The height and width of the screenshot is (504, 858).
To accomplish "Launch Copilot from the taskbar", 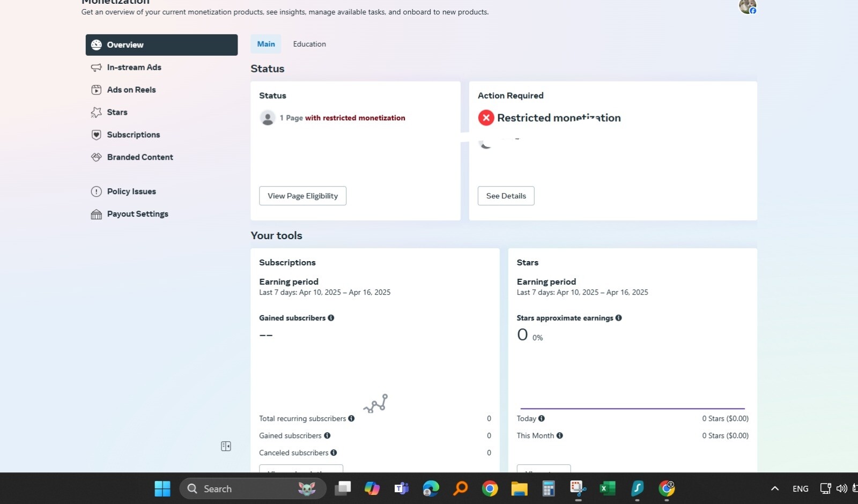I will pyautogui.click(x=372, y=489).
